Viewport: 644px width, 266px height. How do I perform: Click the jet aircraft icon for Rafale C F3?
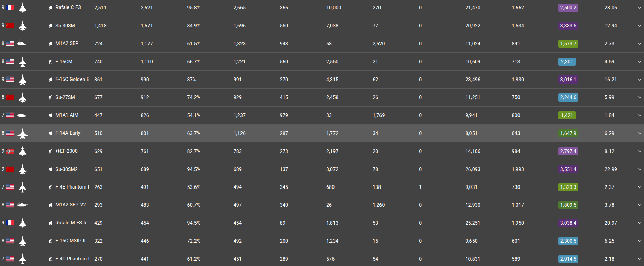(x=22, y=7)
